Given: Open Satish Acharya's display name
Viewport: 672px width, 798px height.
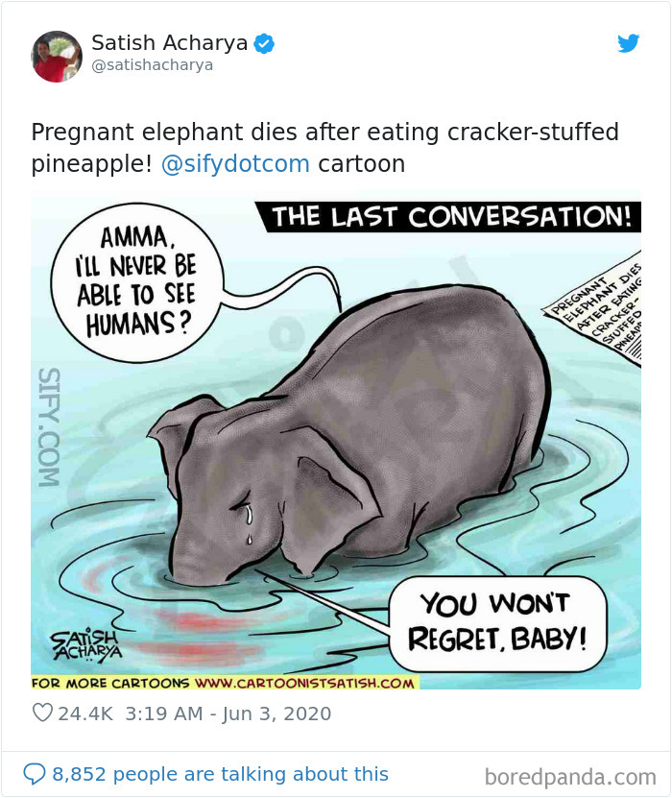Looking at the screenshot, I should coord(168,41).
